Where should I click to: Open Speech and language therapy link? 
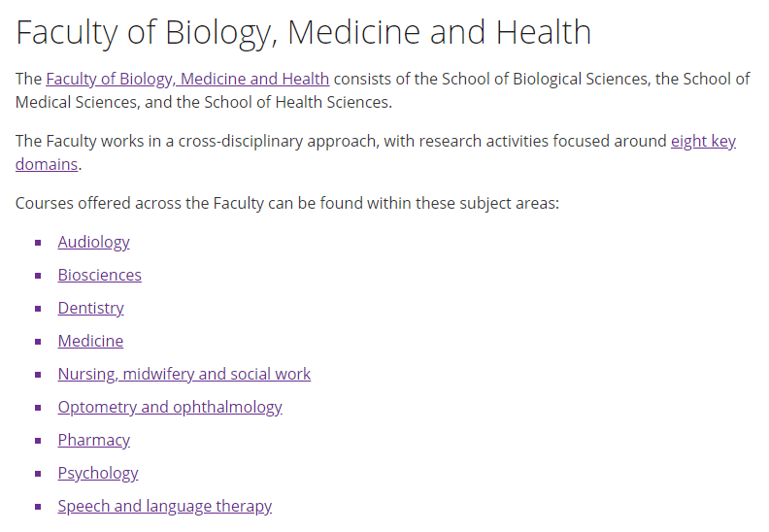pyautogui.click(x=165, y=506)
